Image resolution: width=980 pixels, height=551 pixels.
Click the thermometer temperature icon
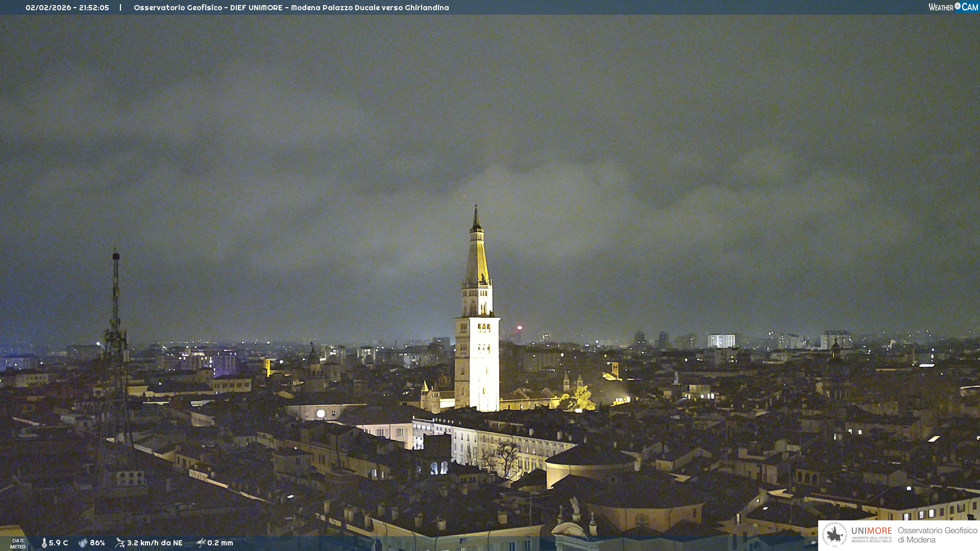(x=44, y=543)
